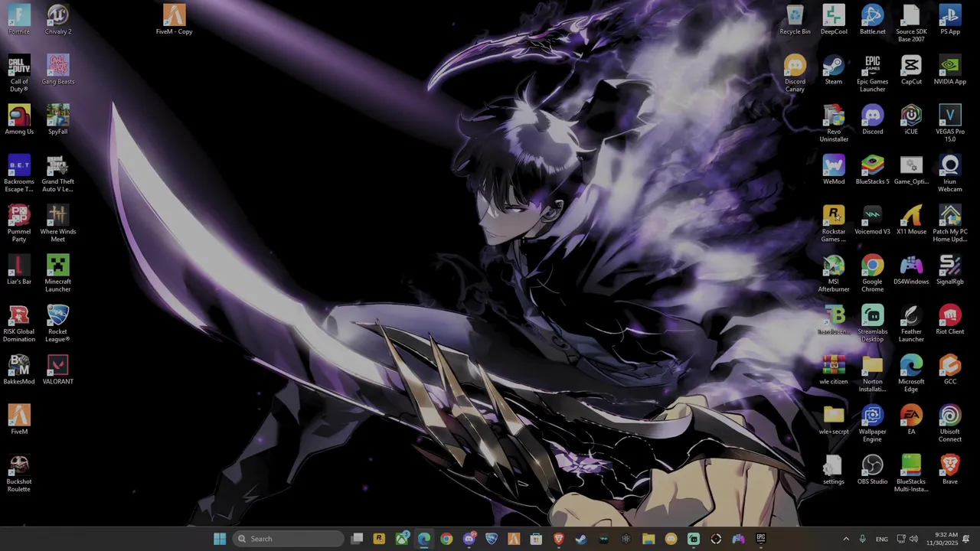Select the Gang Beasts icon
This screenshot has height=551, width=980.
[58, 70]
